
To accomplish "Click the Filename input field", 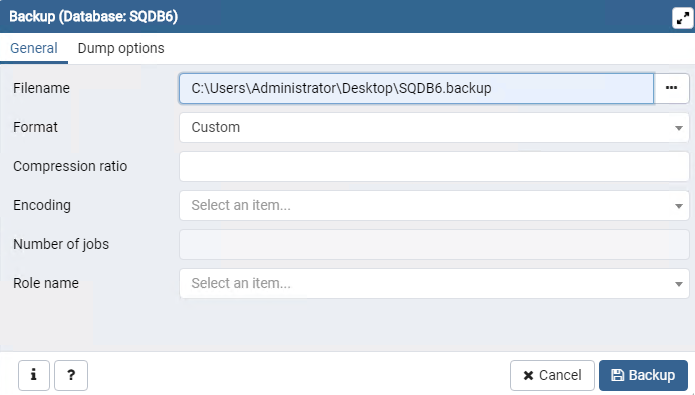I will pyautogui.click(x=416, y=88).
